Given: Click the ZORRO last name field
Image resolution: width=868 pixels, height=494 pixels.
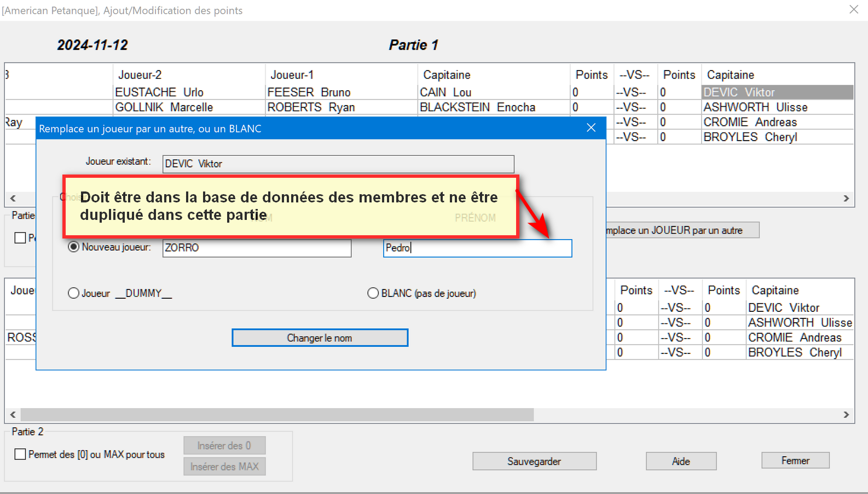Looking at the screenshot, I should pyautogui.click(x=256, y=248).
